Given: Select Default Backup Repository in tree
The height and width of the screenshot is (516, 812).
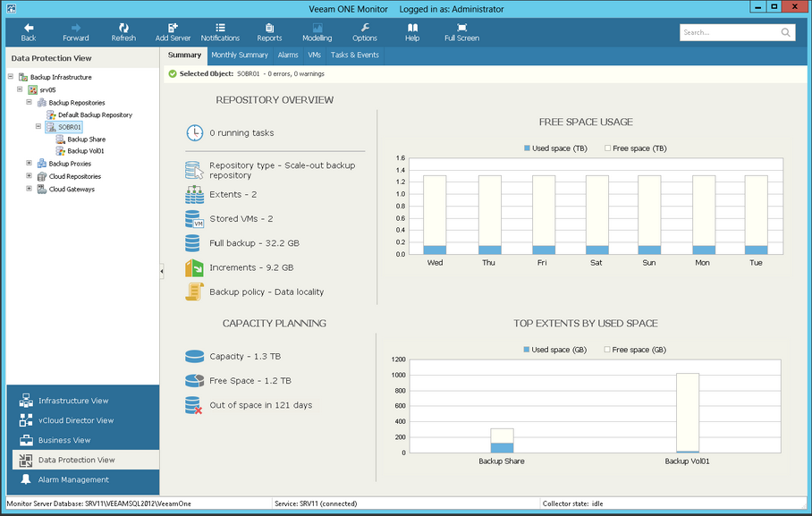Looking at the screenshot, I should point(95,115).
